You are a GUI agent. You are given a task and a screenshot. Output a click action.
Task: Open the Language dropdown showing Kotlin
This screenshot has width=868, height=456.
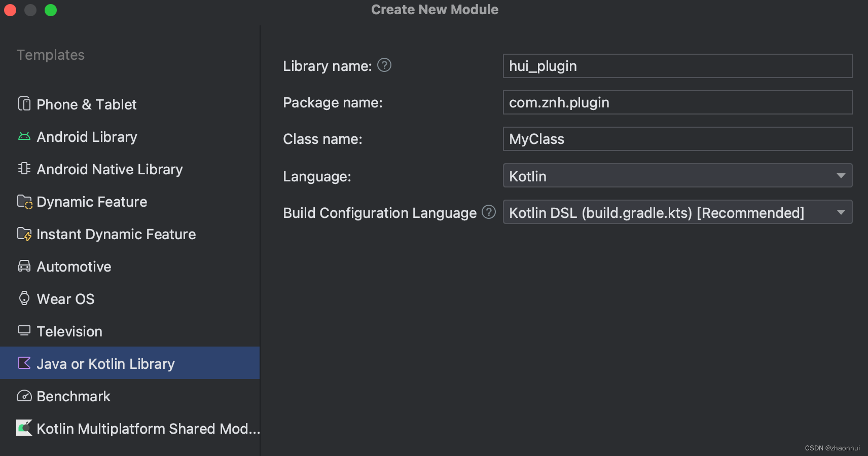677,176
